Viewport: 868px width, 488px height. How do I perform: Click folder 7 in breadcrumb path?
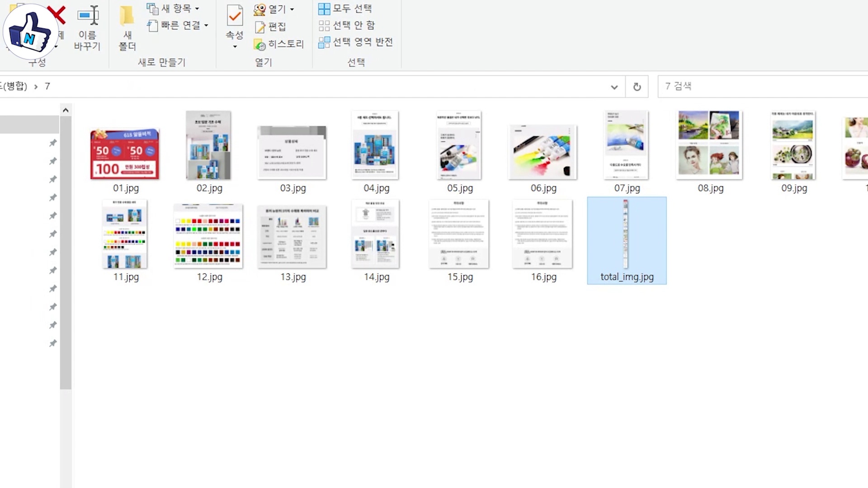(x=47, y=86)
